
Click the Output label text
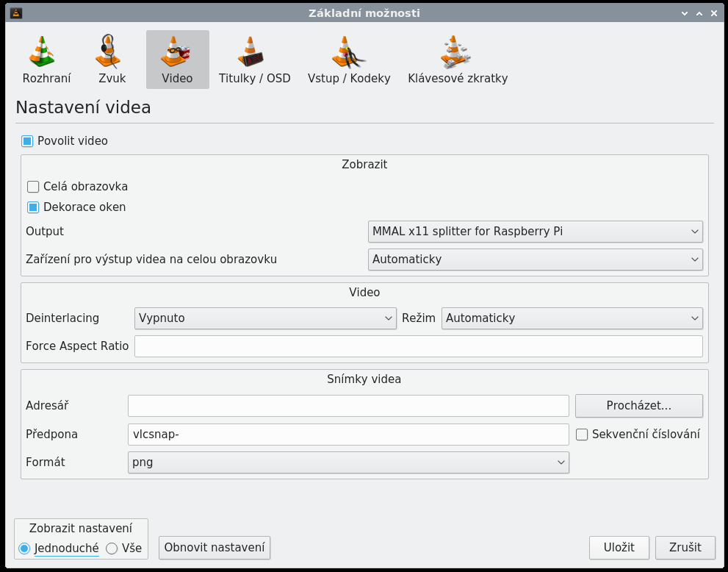[x=45, y=232]
